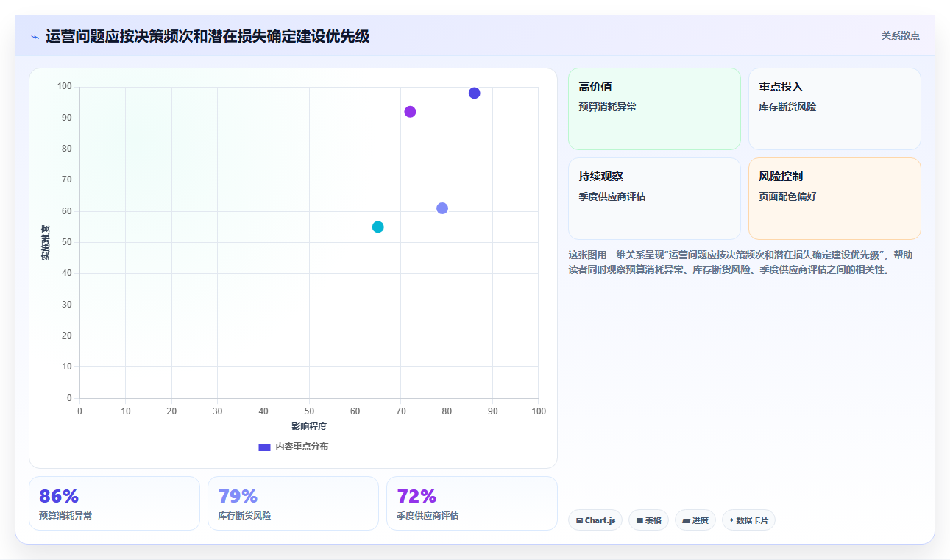Image resolution: width=950 pixels, height=560 pixels.
Task: Click the 72% 季度供应商评估 stat card
Action: (472, 503)
